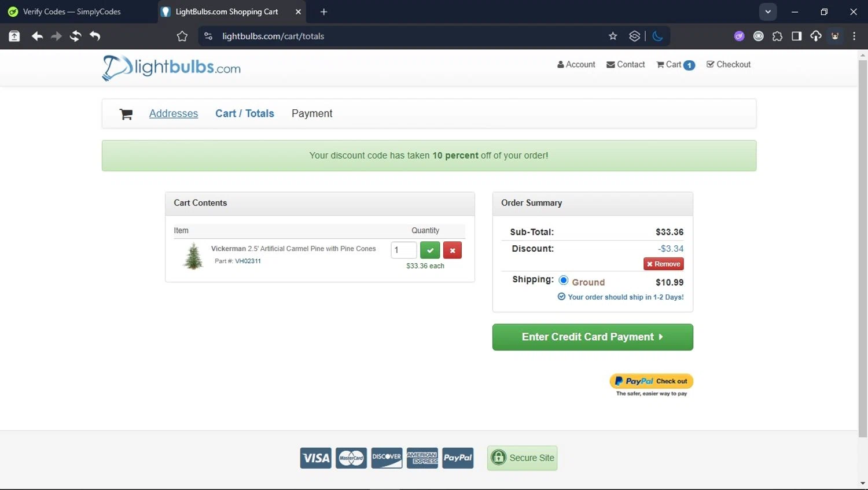Screen dimensions: 868x490
Task: Check out with the PayPal button
Action: tap(652, 381)
